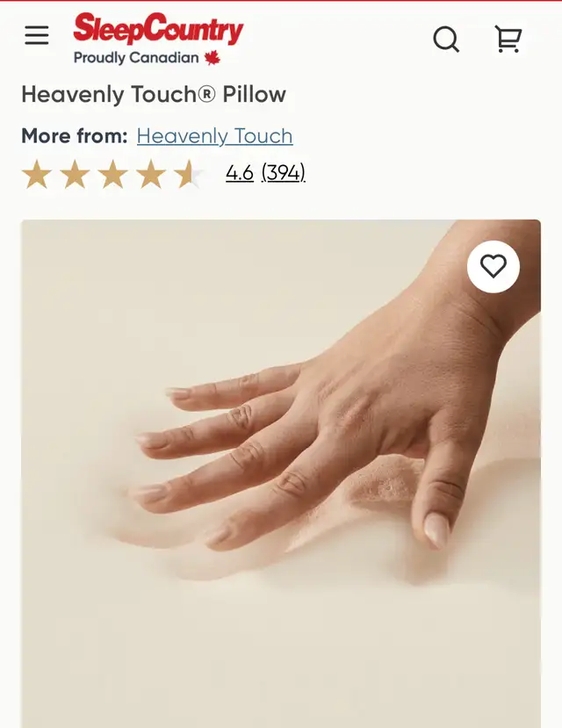Image resolution: width=562 pixels, height=728 pixels.
Task: Click the SleepCountry logo
Action: point(158,29)
